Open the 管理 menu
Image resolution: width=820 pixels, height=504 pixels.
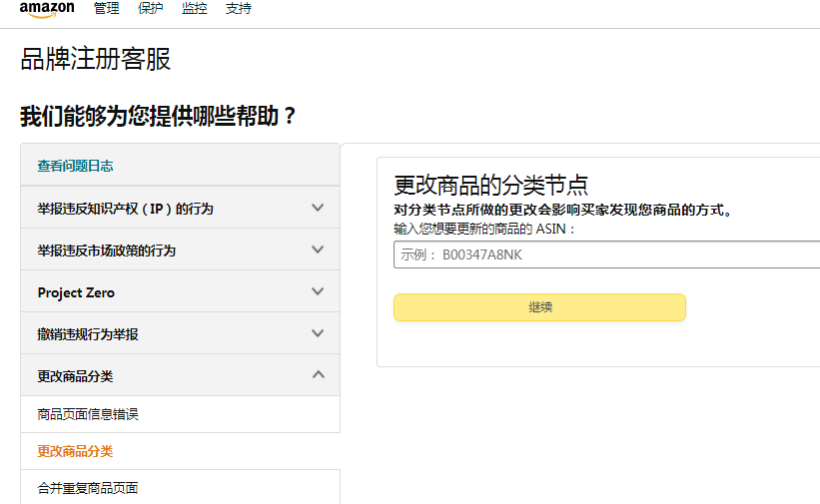pyautogui.click(x=106, y=9)
